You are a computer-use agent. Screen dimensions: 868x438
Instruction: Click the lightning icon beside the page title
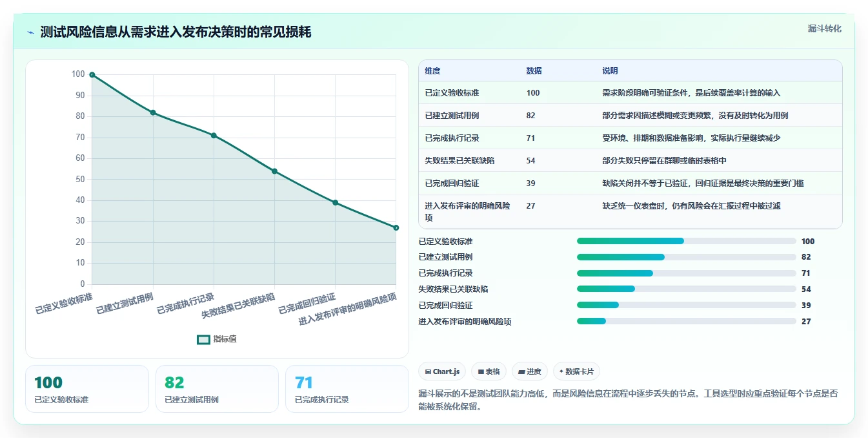pos(31,32)
